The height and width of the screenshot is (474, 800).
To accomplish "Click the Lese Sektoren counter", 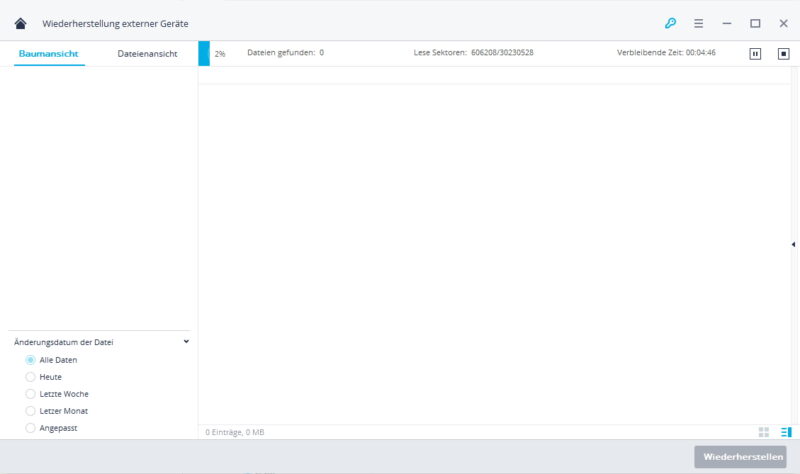I will [x=473, y=53].
